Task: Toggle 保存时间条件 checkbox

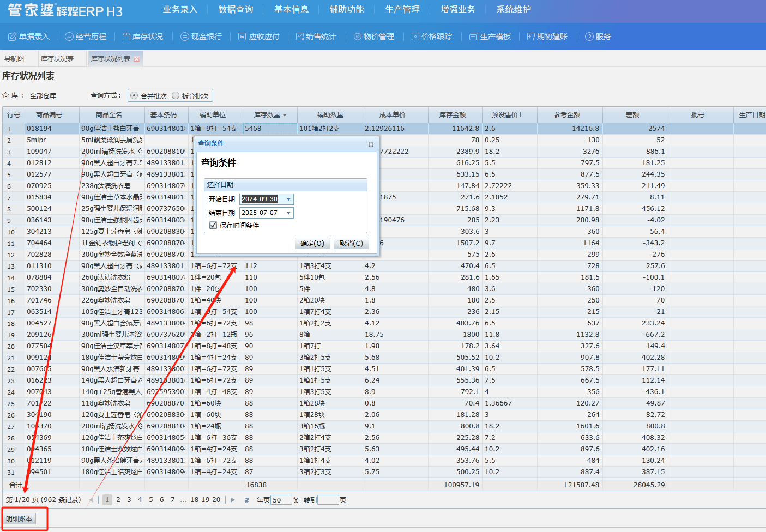Action: (213, 225)
